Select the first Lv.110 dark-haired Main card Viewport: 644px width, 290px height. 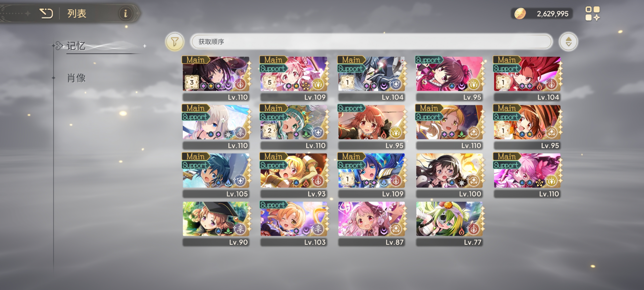point(216,78)
